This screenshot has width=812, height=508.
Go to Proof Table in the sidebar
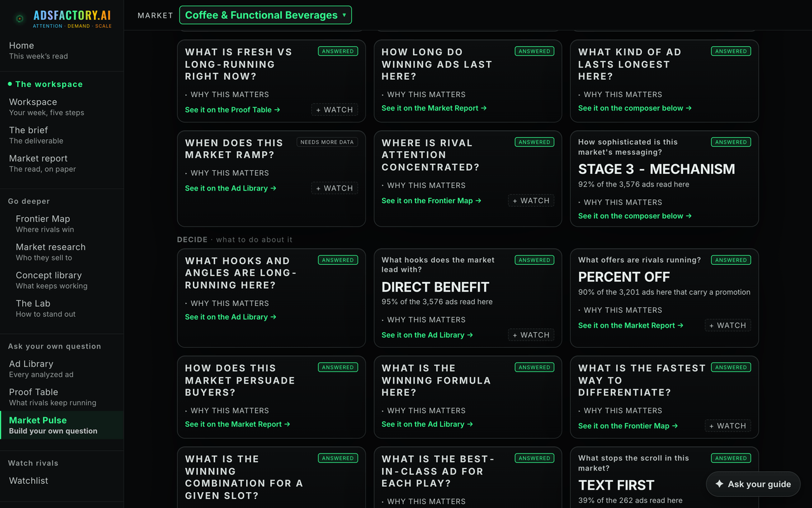(x=62, y=397)
